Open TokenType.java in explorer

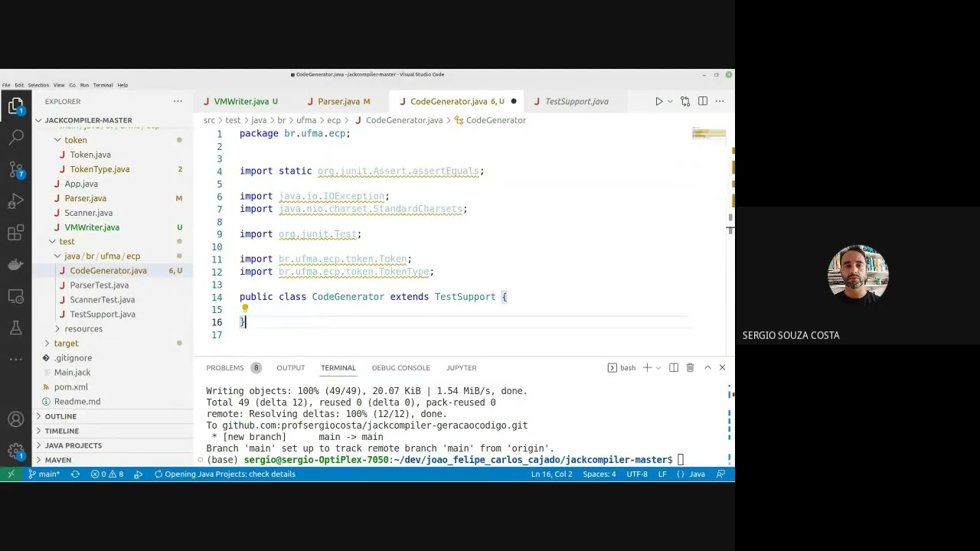100,169
